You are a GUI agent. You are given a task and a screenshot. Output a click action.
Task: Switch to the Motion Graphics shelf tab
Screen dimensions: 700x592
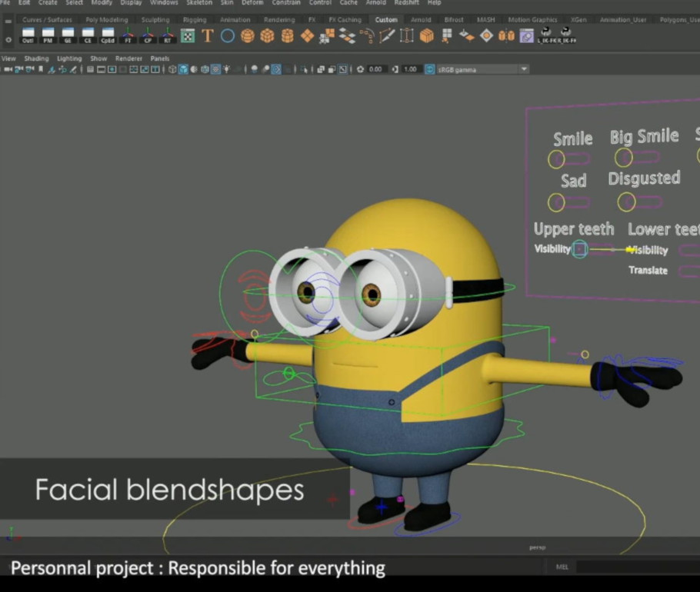(532, 20)
